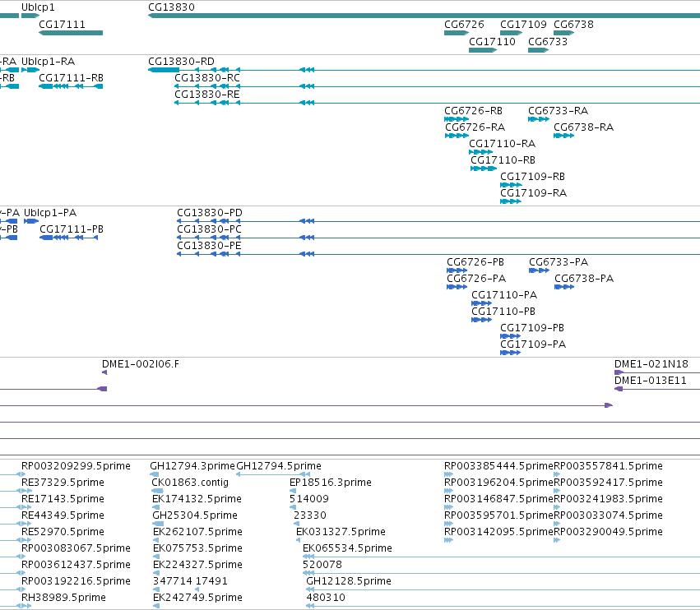Select EST RP003385444.5prime
The image size is (700, 610).
448,474
